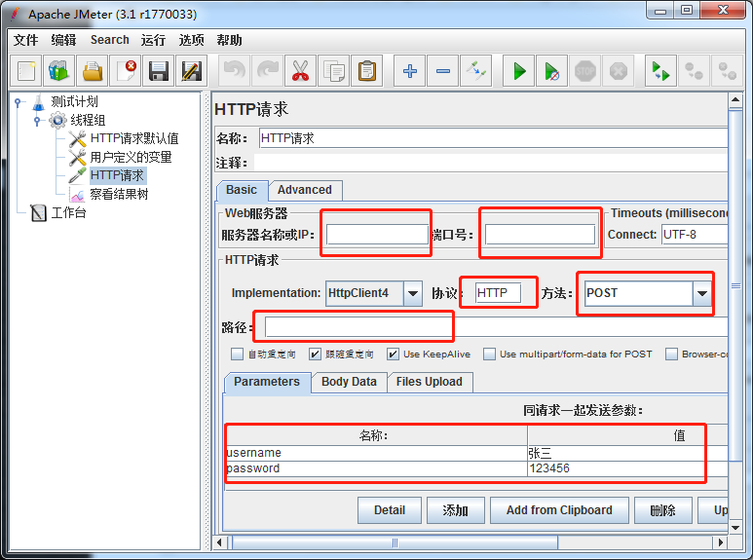The height and width of the screenshot is (560, 753).
Task: Click the Undo arrow icon
Action: pos(235,71)
